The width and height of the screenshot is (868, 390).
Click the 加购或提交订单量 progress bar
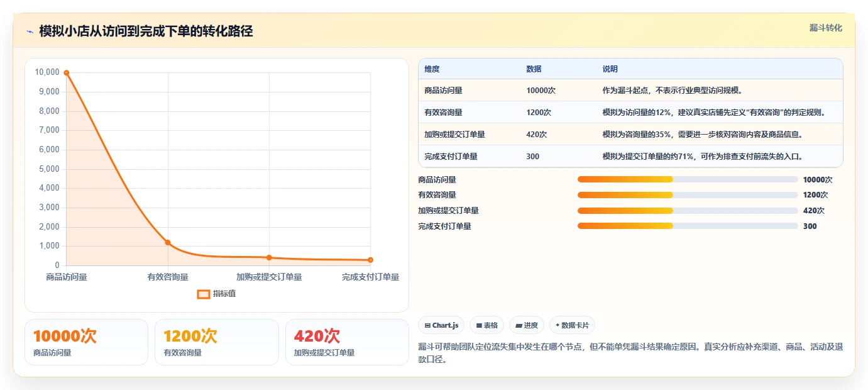click(x=688, y=211)
